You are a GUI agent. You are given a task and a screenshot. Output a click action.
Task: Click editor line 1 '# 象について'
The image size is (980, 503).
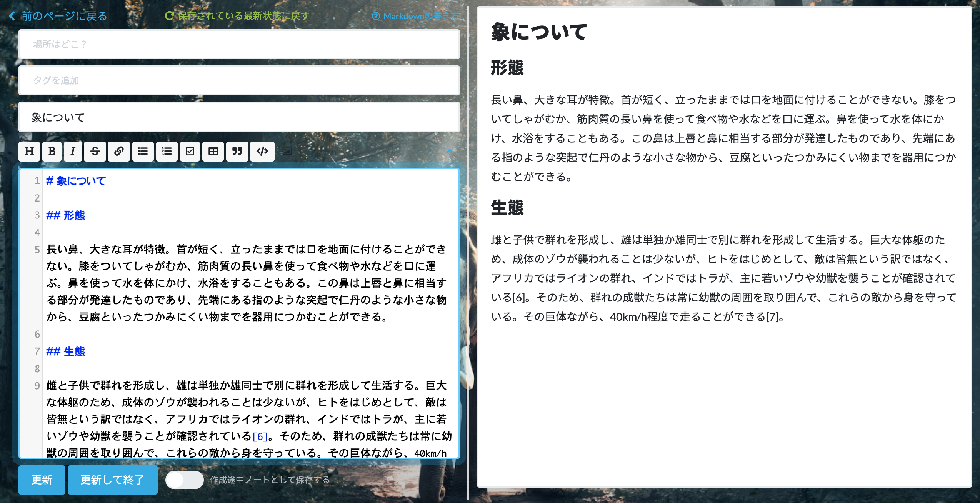coord(76,181)
